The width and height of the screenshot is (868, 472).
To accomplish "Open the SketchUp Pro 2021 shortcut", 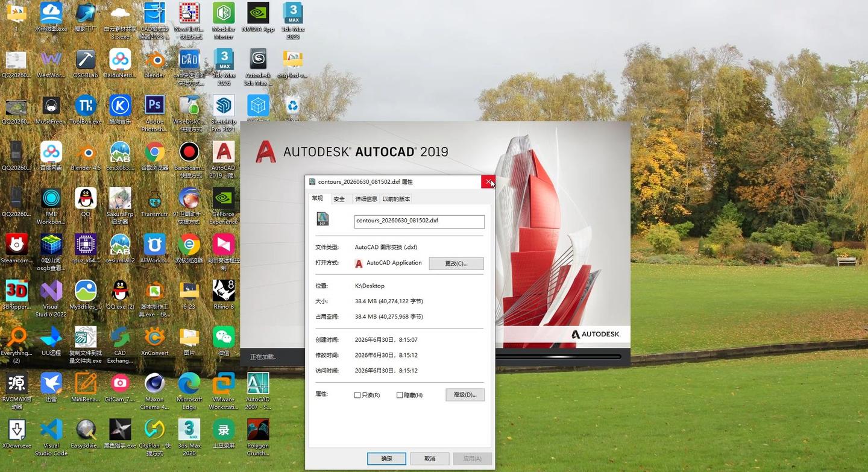I will (224, 113).
